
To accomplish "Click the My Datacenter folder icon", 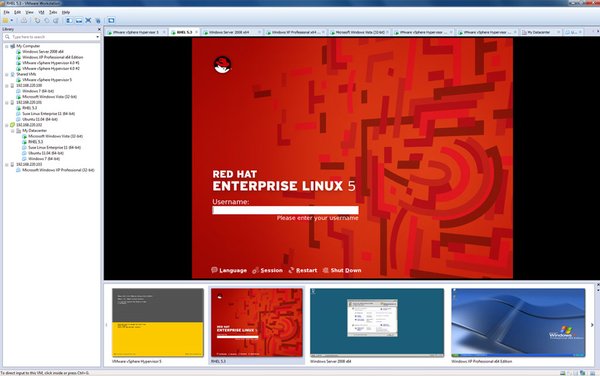I will (x=18, y=130).
